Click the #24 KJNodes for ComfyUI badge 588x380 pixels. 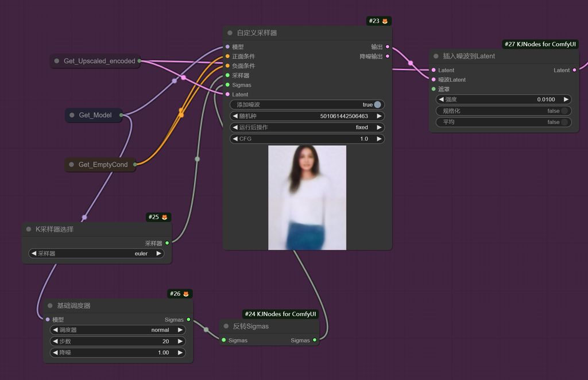coord(280,314)
